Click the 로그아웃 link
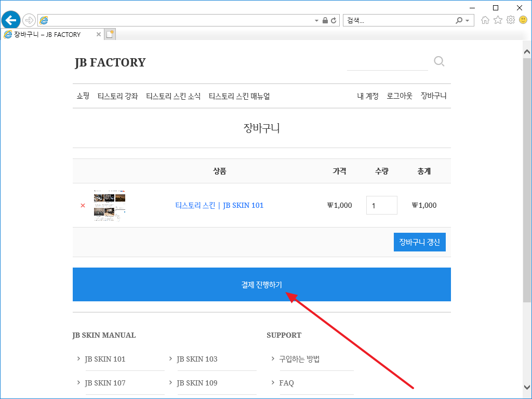This screenshot has height=399, width=532. 400,96
